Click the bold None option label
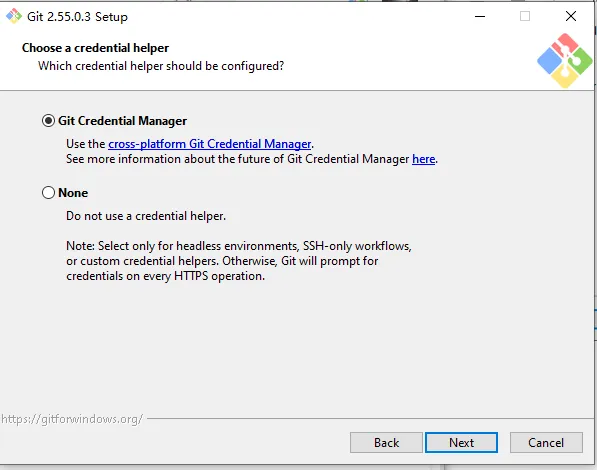 coord(73,193)
